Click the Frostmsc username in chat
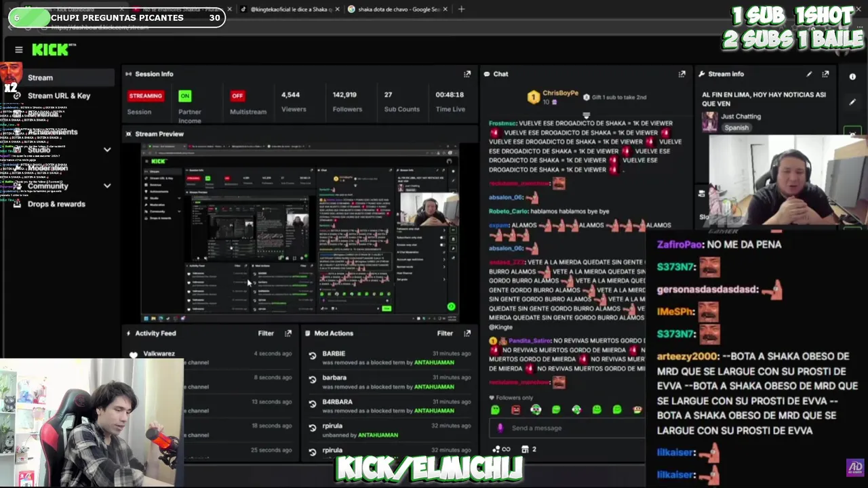The height and width of the screenshot is (488, 868). coord(502,123)
